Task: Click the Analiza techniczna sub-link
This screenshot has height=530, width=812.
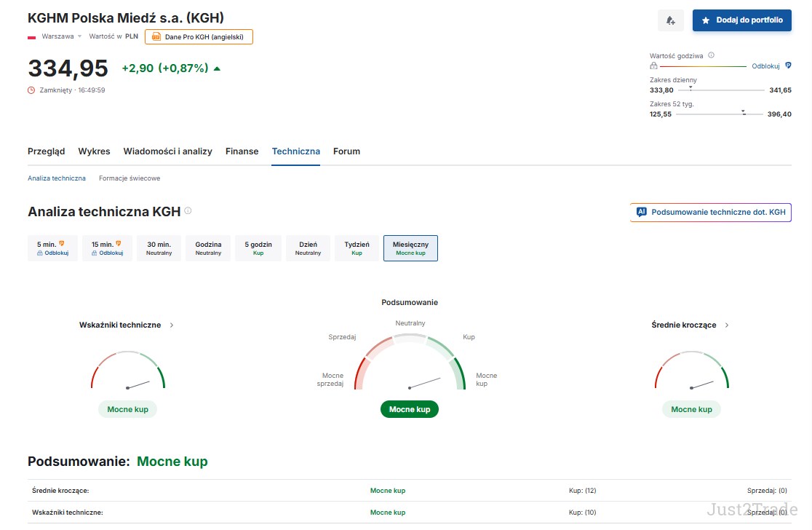Action: click(57, 178)
